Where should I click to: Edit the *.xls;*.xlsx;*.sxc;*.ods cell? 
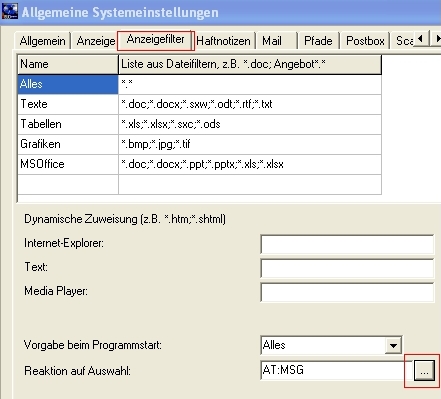tap(250, 124)
